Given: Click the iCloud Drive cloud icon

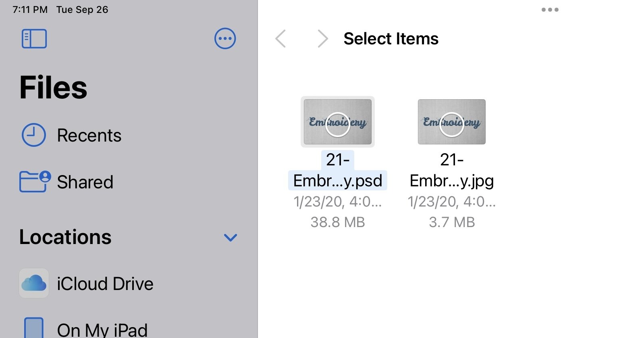Looking at the screenshot, I should [x=34, y=283].
